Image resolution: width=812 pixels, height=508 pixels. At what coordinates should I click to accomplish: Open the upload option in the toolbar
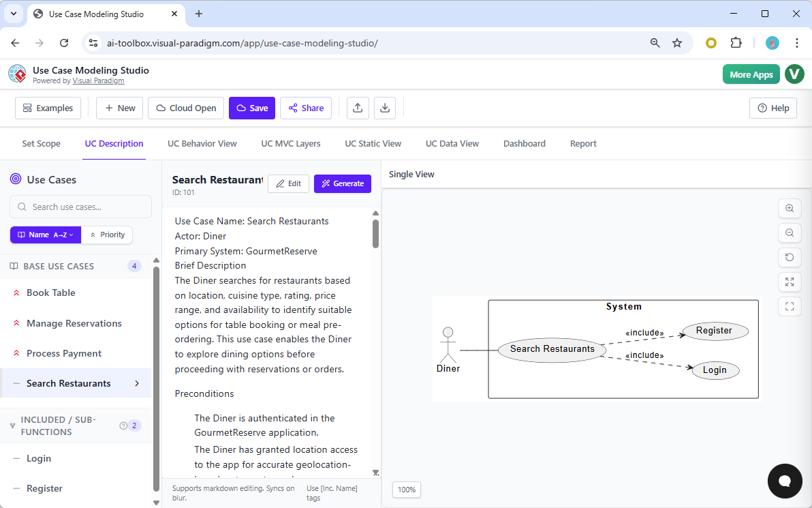pyautogui.click(x=358, y=108)
